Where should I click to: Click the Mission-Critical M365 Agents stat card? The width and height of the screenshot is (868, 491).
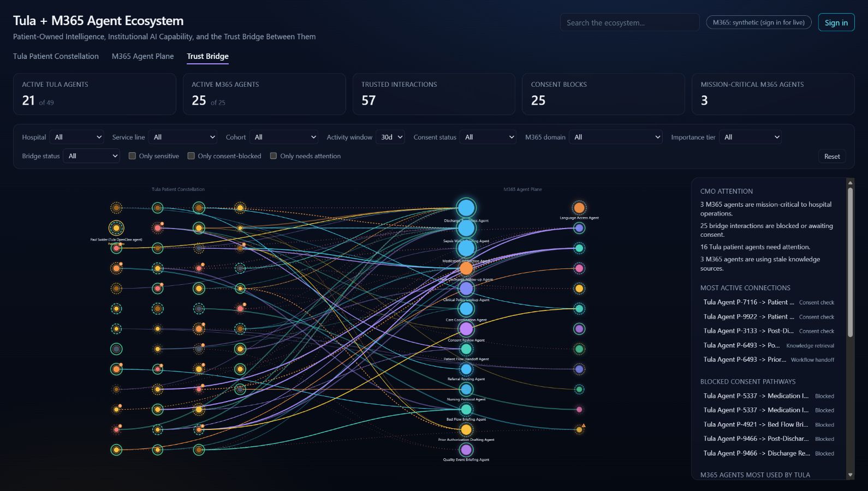773,94
